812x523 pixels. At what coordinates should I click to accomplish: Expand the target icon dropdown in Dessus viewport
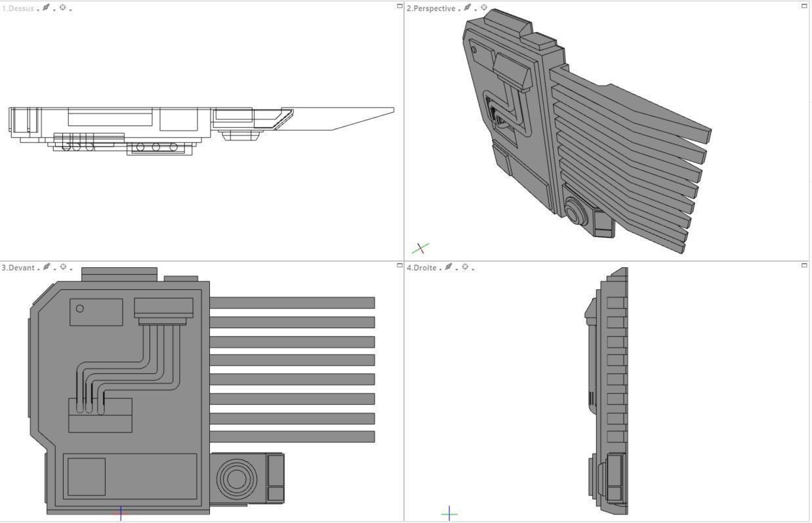click(x=71, y=10)
